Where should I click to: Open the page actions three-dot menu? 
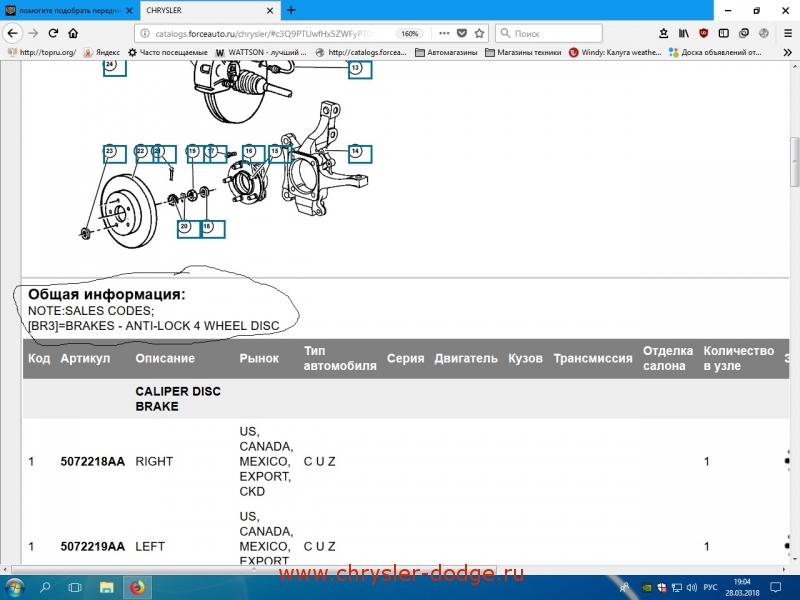pos(444,33)
